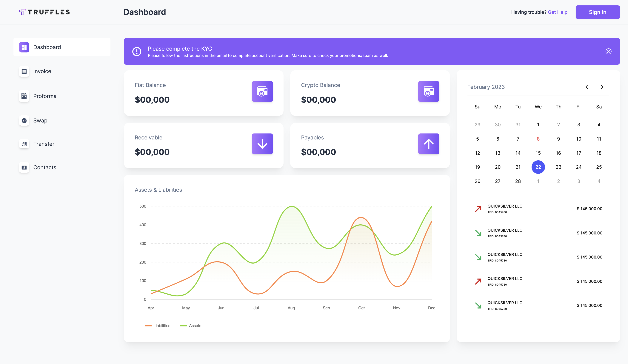Toggle the Assets series in chart legend
The height and width of the screenshot is (364, 628).
(191, 326)
